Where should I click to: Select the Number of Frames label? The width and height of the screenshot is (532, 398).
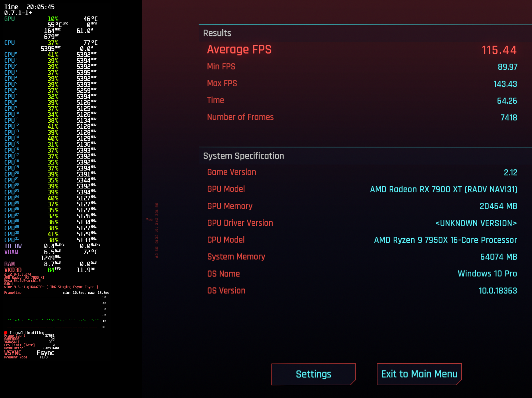240,117
